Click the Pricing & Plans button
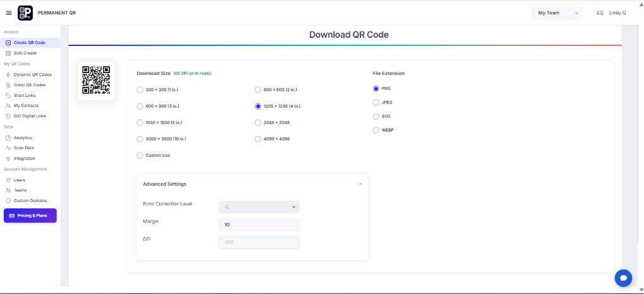Image resolution: width=644 pixels, height=294 pixels. 30,216
